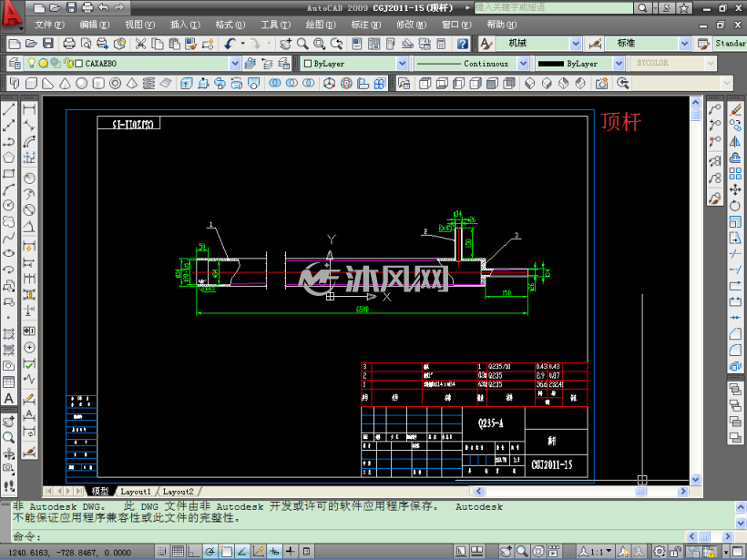Image resolution: width=747 pixels, height=560 pixels.
Task: Open Layer Properties Manager icon
Action: pyautogui.click(x=15, y=63)
